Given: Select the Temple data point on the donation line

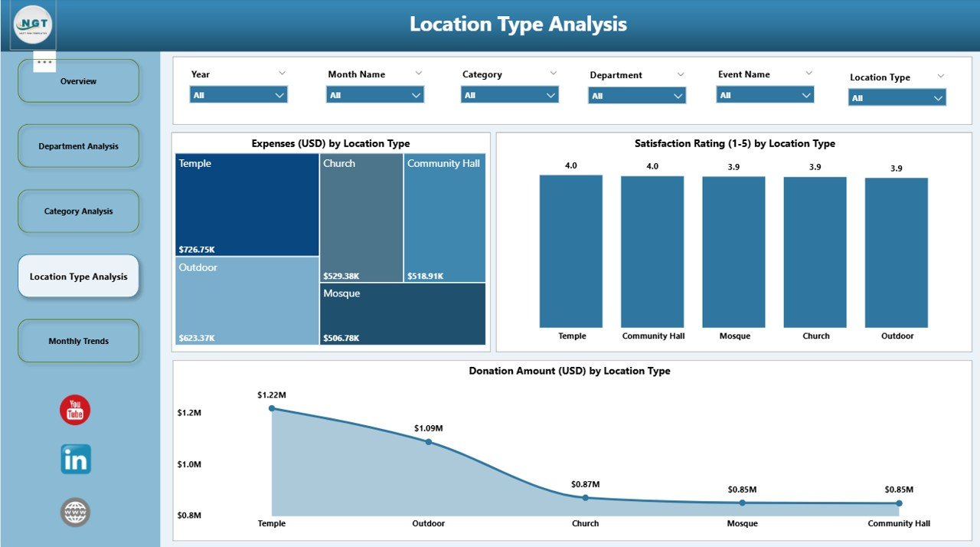Looking at the screenshot, I should coord(272,408).
